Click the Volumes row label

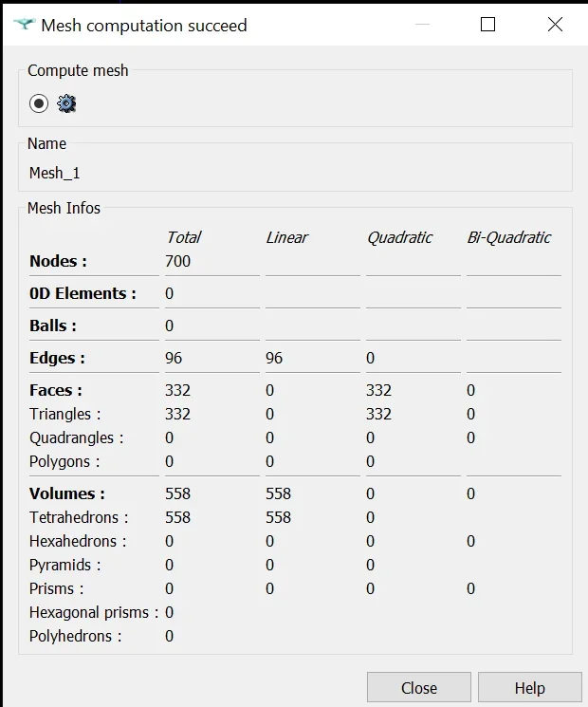pyautogui.click(x=66, y=493)
